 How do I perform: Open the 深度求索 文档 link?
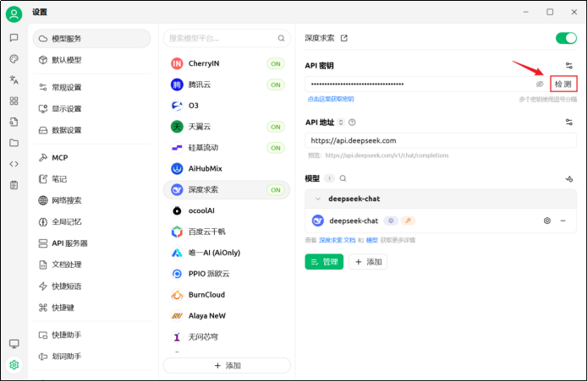tap(337, 240)
